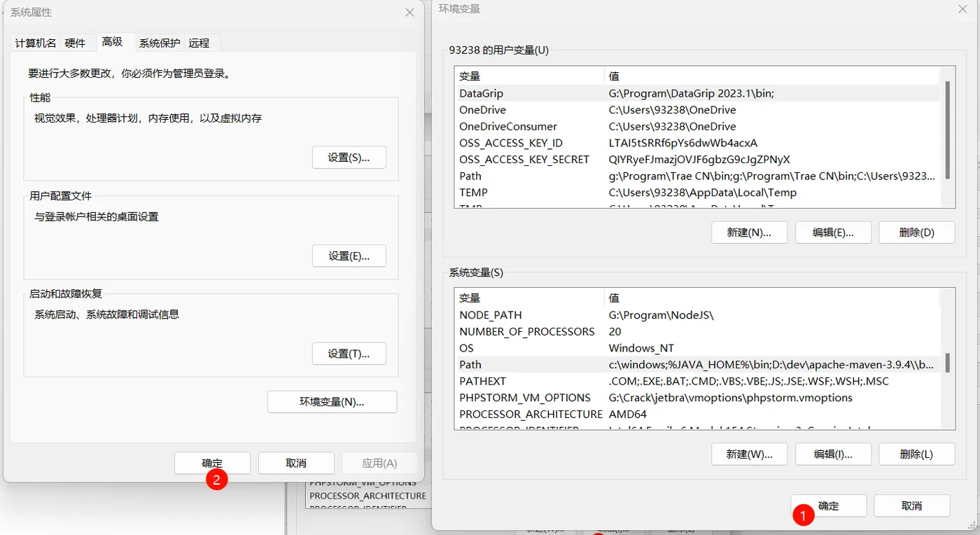Open the 远程 tab
The width and height of the screenshot is (980, 535).
199,43
